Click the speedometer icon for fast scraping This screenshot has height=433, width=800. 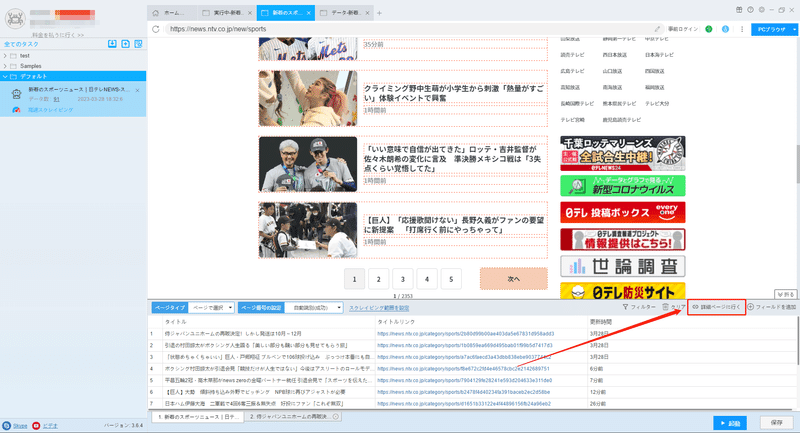(16, 110)
